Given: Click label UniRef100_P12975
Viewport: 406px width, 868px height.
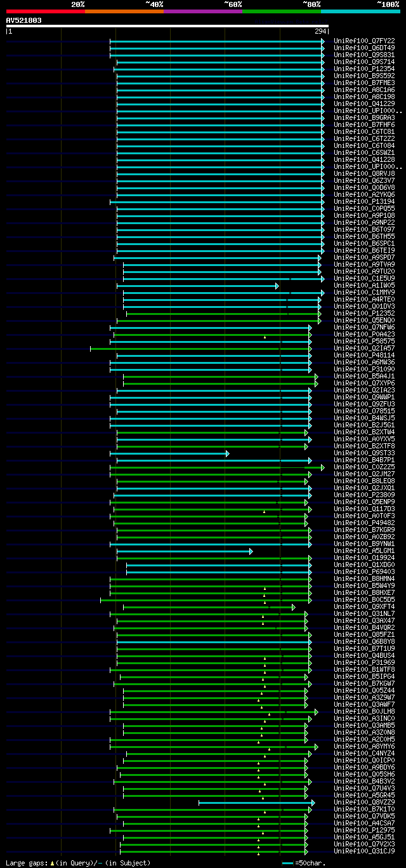Looking at the screenshot, I should (364, 830).
